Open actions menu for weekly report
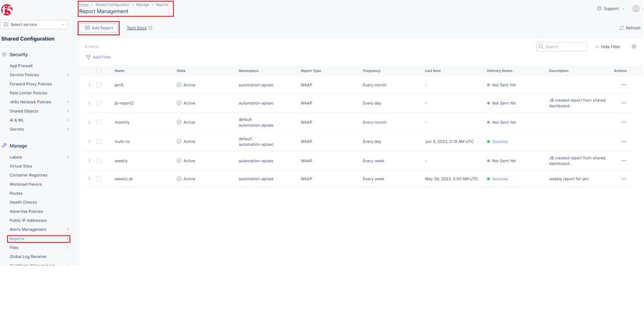Screen dimensions: 644x317 [623, 161]
